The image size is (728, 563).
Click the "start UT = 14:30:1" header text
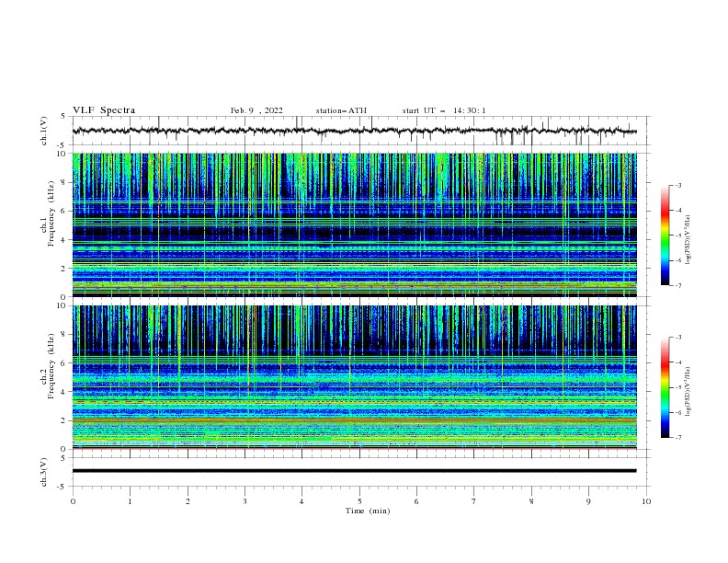coord(444,110)
